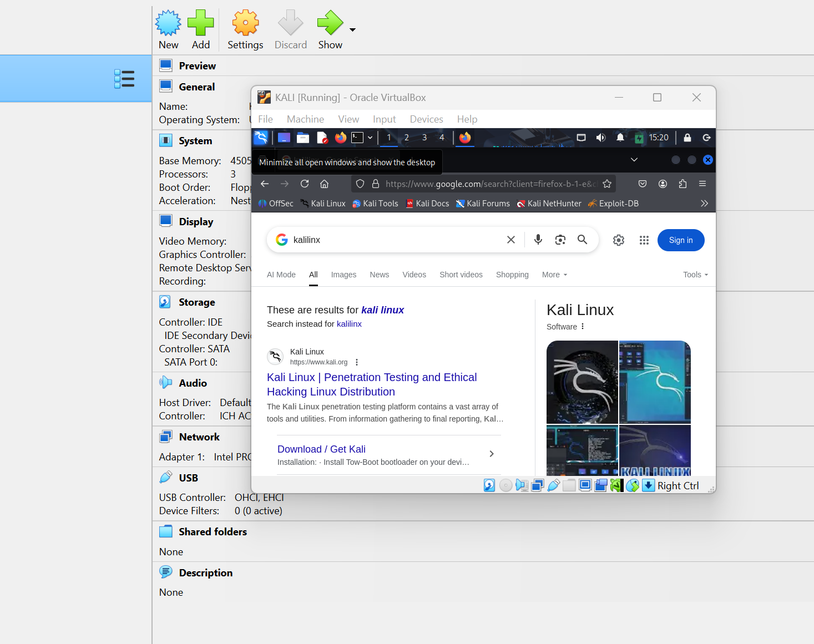
Task: Click the Kali Docs bookmark
Action: (x=428, y=204)
